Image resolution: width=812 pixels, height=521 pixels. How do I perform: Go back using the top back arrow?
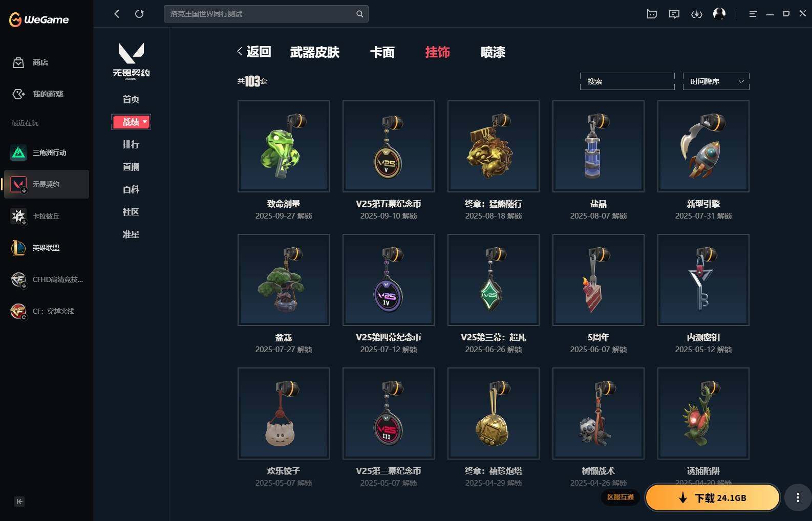(117, 14)
